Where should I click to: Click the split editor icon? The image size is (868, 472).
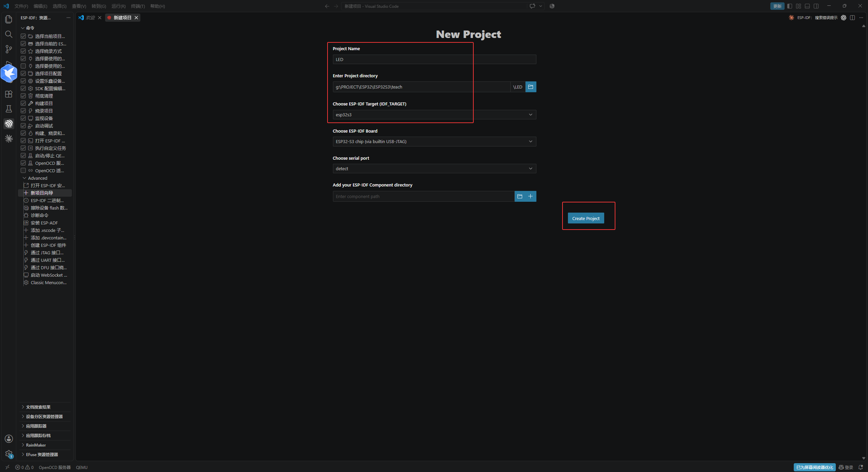click(x=852, y=18)
